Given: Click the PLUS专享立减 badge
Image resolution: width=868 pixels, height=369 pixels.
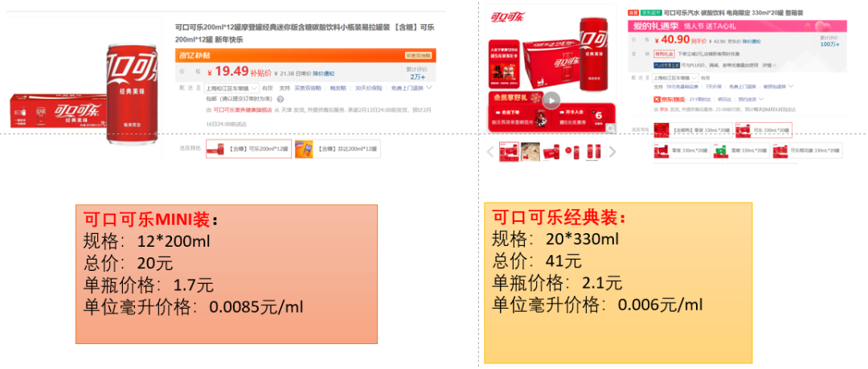Looking at the screenshot, I should pyautogui.click(x=668, y=65).
